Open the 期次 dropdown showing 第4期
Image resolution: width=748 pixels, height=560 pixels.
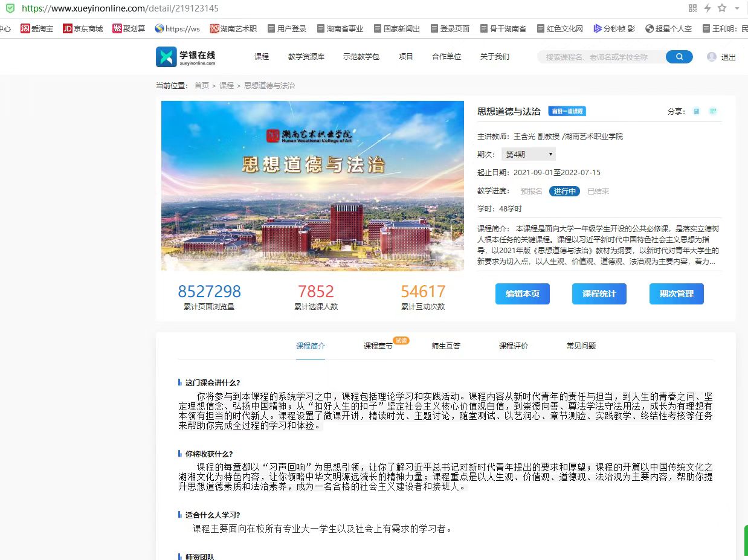coord(529,154)
